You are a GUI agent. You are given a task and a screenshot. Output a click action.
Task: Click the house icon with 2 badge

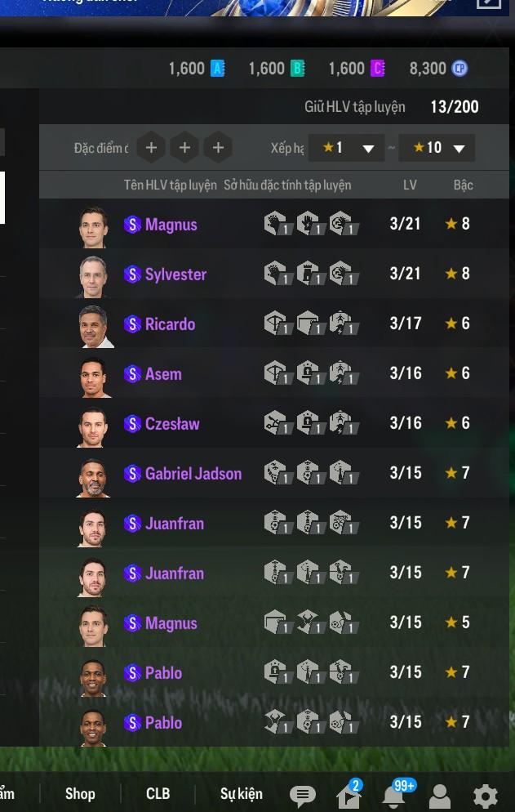pyautogui.click(x=349, y=794)
